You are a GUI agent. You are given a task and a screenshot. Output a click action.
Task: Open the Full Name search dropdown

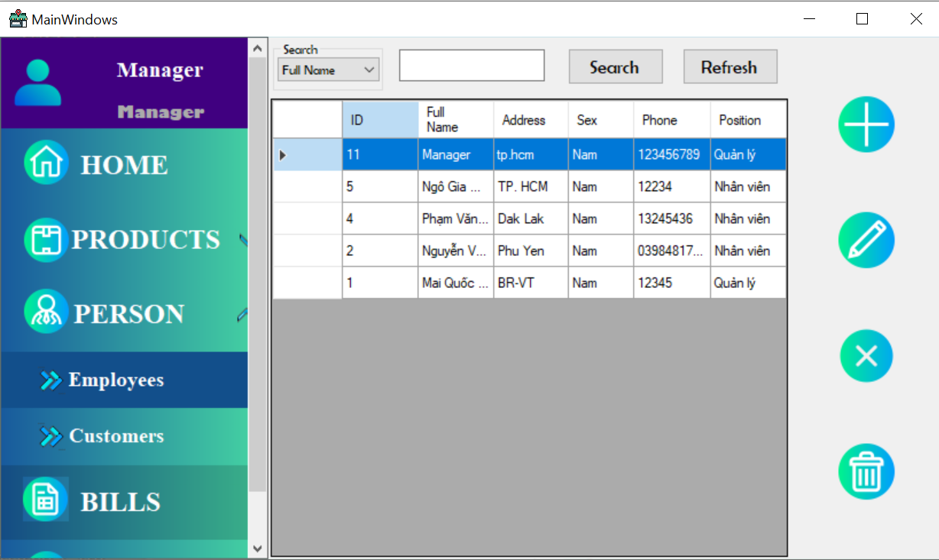pos(328,70)
